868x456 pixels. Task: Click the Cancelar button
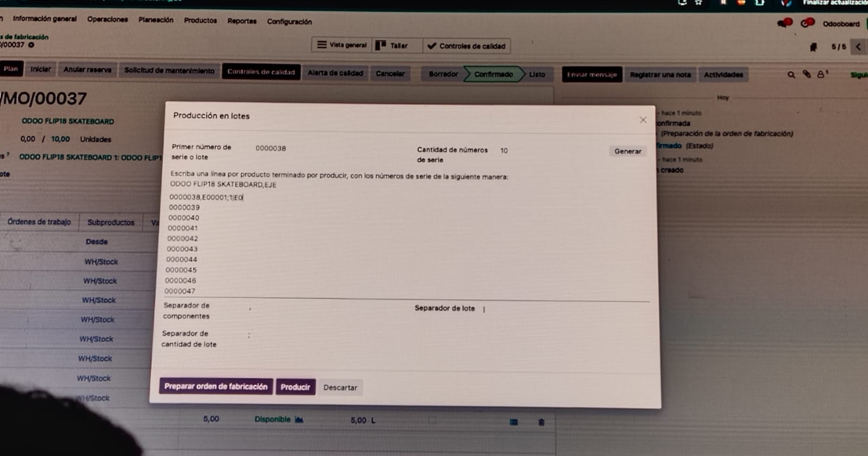pyautogui.click(x=391, y=73)
